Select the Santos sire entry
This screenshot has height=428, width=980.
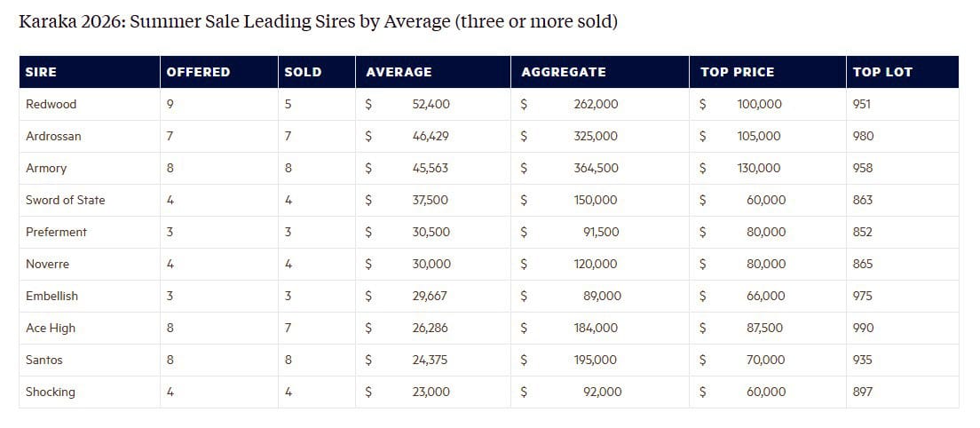point(44,360)
